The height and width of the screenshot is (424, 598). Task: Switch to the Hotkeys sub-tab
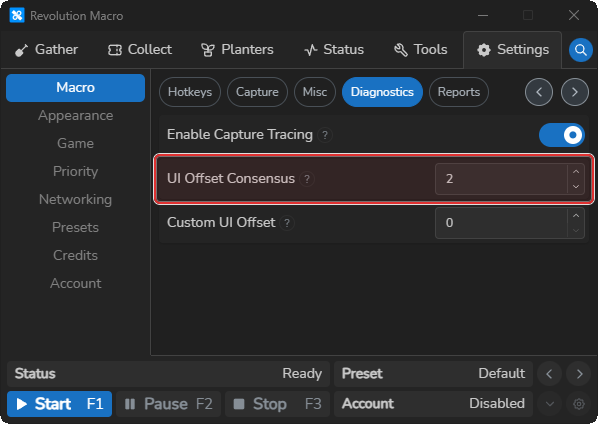190,92
